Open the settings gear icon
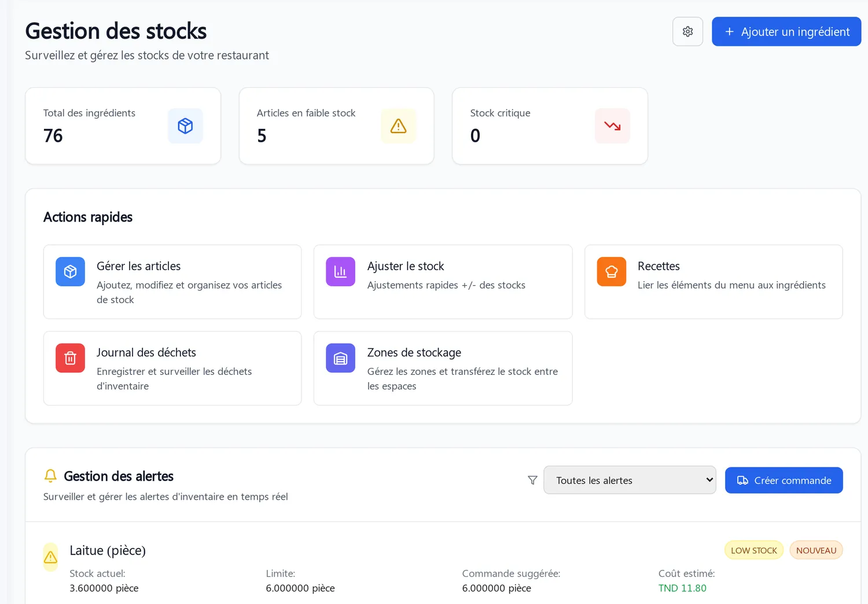Image resolution: width=868 pixels, height=604 pixels. (687, 31)
